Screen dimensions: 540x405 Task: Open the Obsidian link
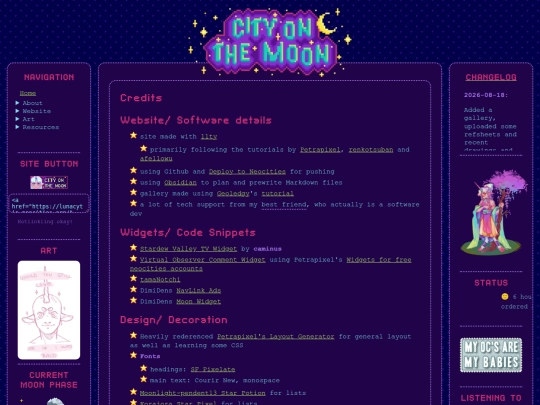(180, 183)
